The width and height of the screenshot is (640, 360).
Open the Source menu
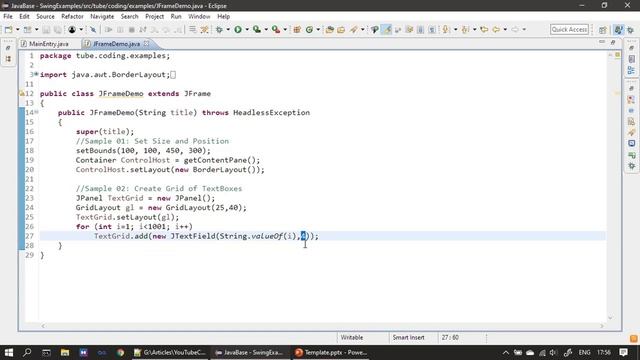click(45, 16)
